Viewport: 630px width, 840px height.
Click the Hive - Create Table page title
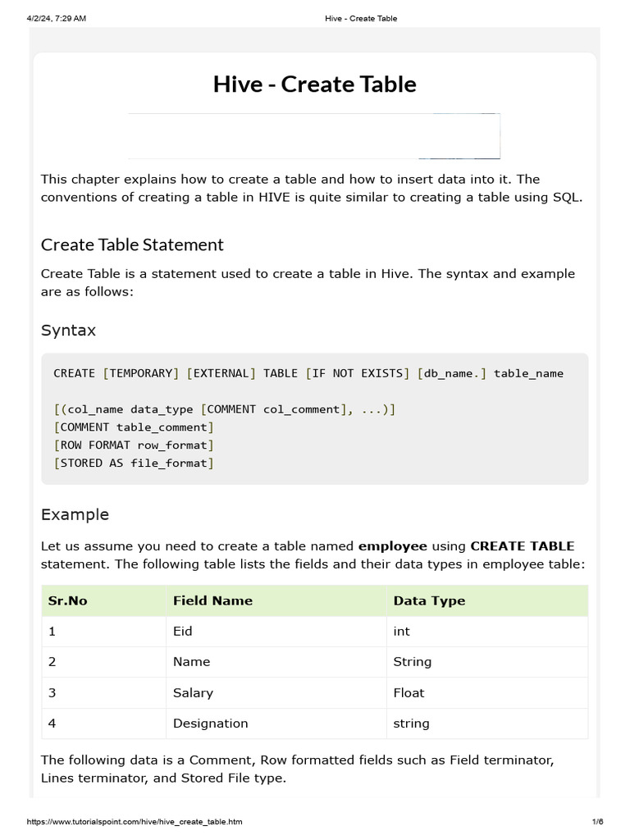314,84
